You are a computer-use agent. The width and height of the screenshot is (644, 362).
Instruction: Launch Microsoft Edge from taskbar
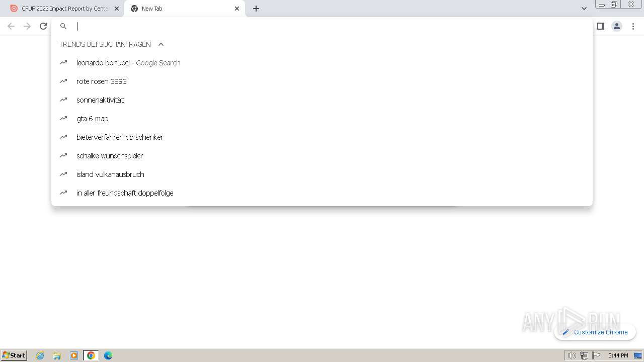108,355
